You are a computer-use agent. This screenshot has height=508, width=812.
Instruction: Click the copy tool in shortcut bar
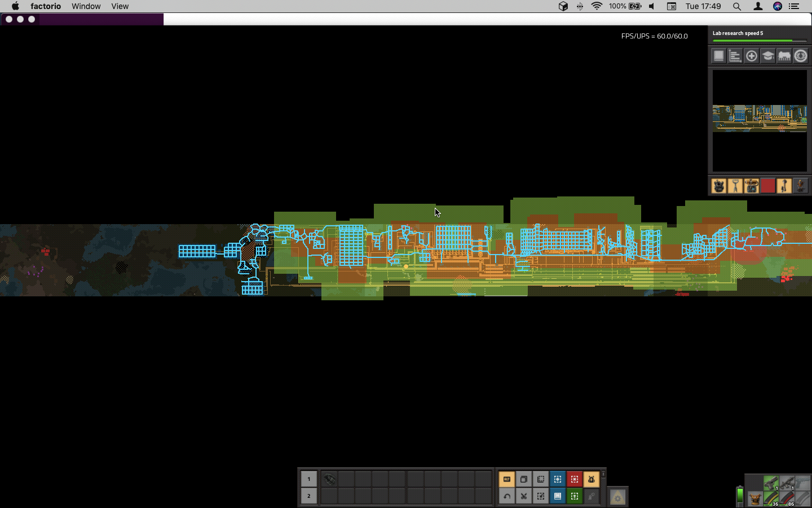(x=524, y=479)
